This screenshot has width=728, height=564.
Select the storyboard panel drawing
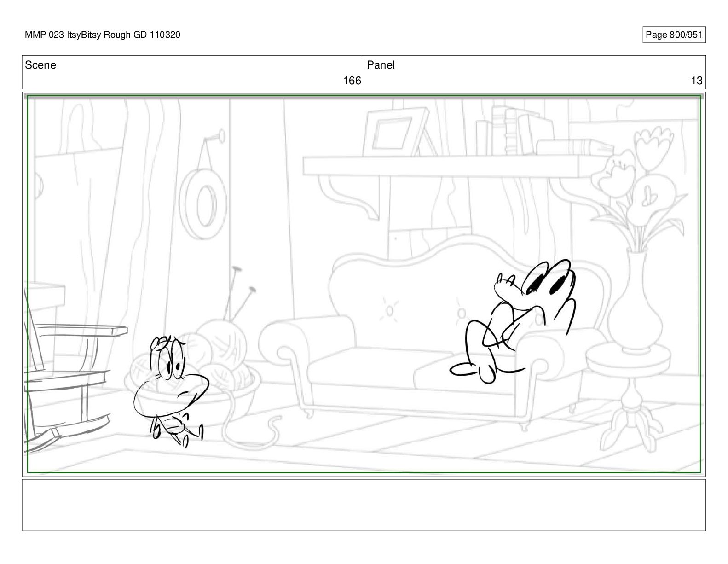coord(364,284)
